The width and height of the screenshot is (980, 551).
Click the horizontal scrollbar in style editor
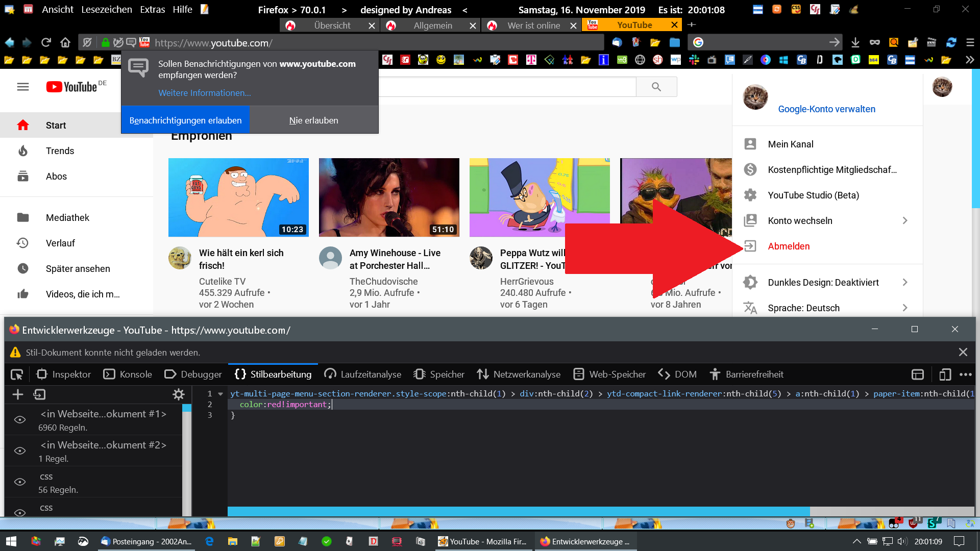tap(518, 511)
